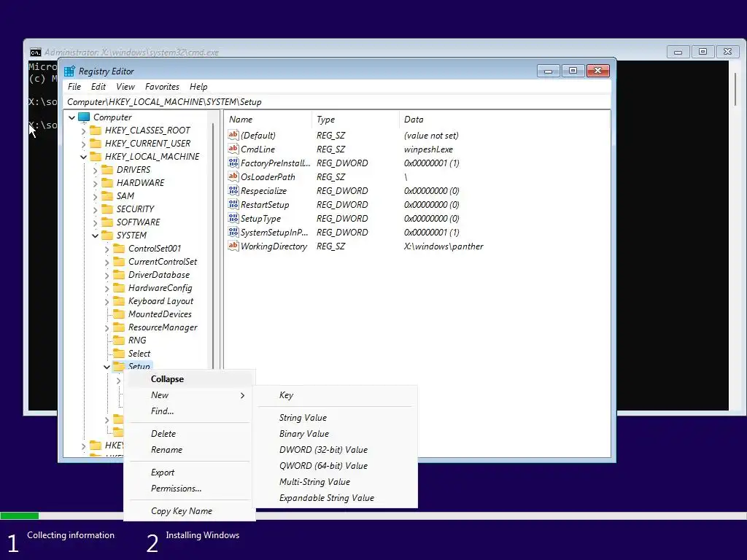Viewport: 747px width, 560px height.
Task: Select the SAM folder icon
Action: pos(108,195)
